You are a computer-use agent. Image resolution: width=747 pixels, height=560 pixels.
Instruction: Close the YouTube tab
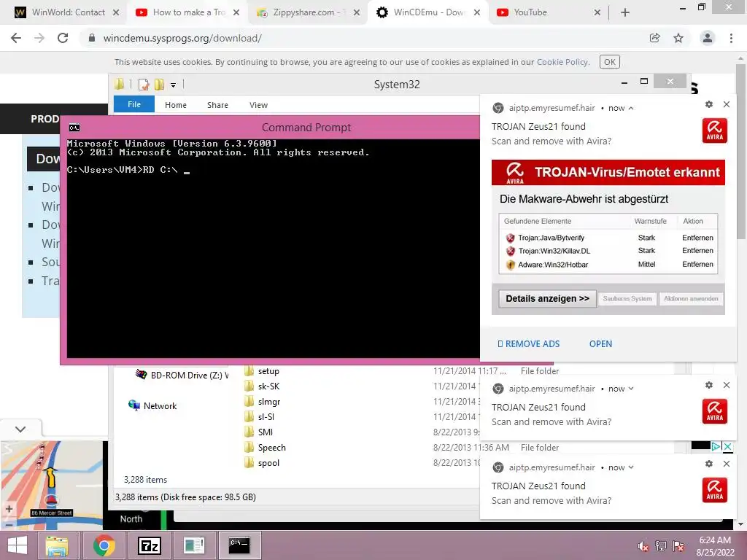[x=597, y=12]
